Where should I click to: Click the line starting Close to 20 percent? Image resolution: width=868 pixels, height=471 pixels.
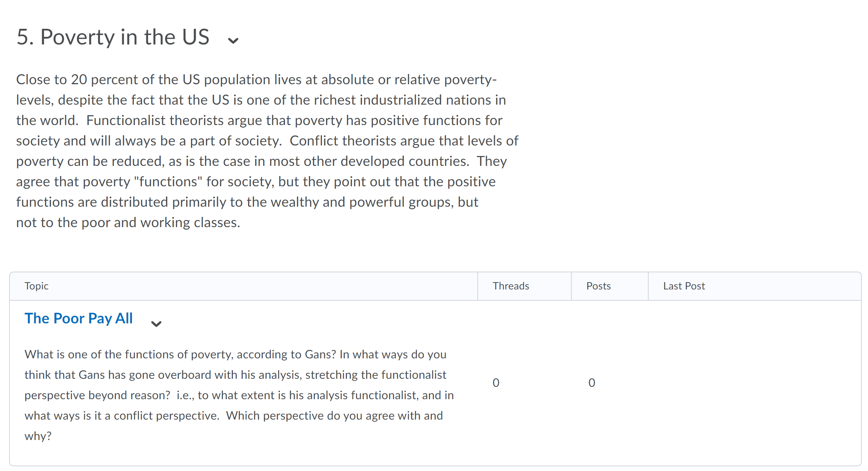(256, 79)
